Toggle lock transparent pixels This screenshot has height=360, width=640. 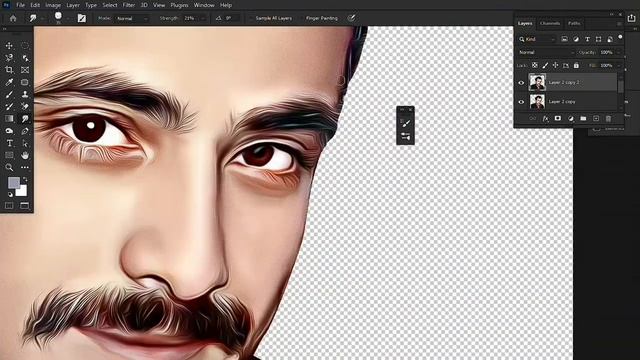click(x=534, y=65)
